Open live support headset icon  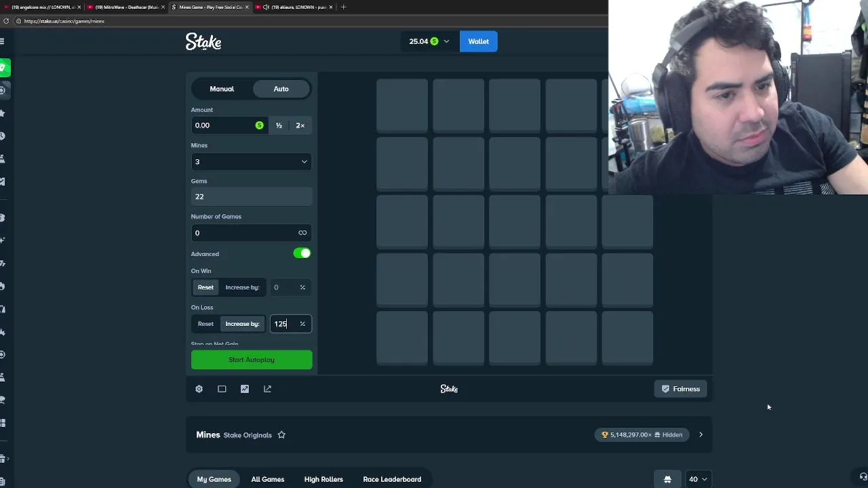(x=863, y=476)
